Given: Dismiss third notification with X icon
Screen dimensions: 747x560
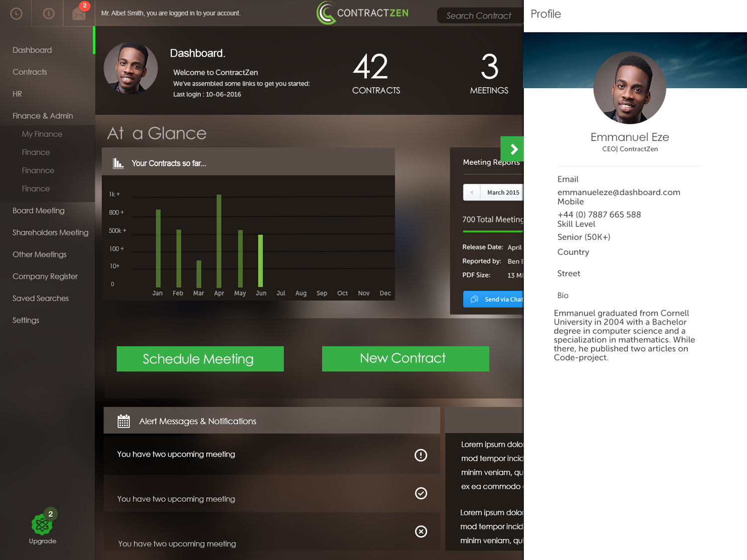Looking at the screenshot, I should pos(421,531).
